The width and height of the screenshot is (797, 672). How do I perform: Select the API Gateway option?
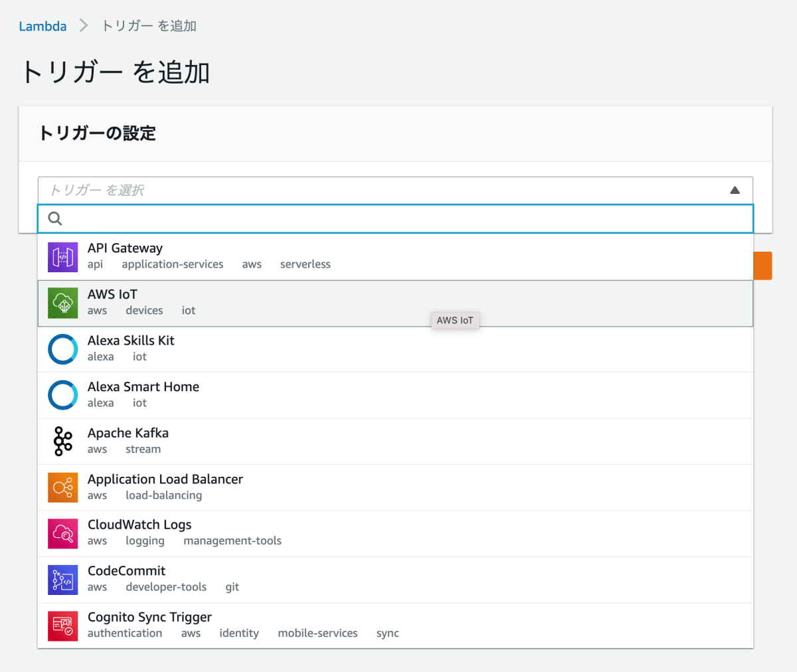[395, 257]
